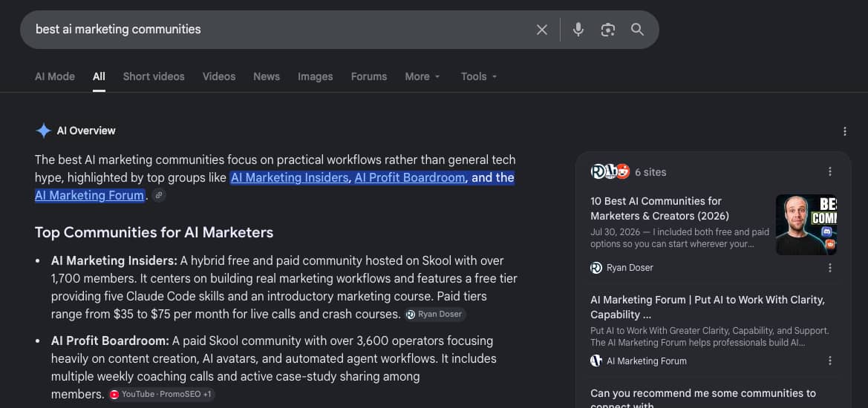The image size is (868, 408).
Task: Open the 6 sites panel three-dot menu
Action: coord(830,171)
